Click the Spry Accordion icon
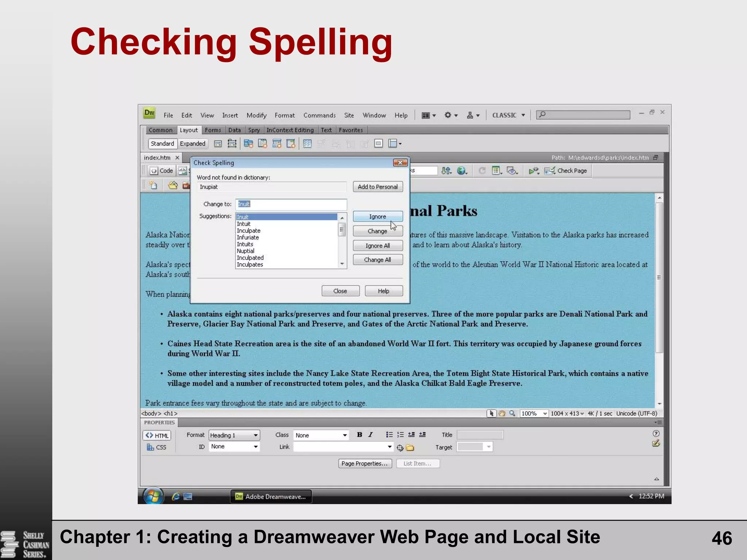Viewport: 747px width, 560px height. point(277,144)
